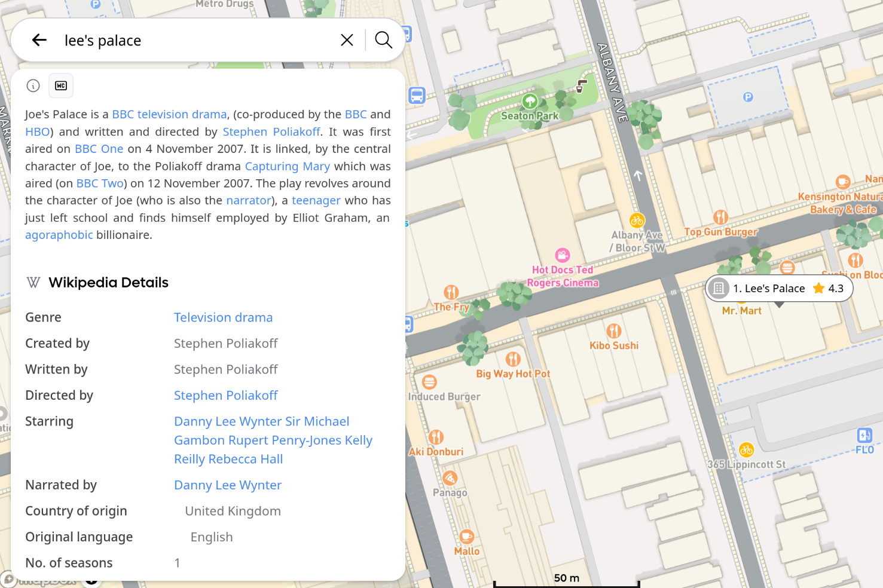Image resolution: width=883 pixels, height=588 pixels.
Task: Click 365 Lippincott St bike share icon
Action: point(746,450)
